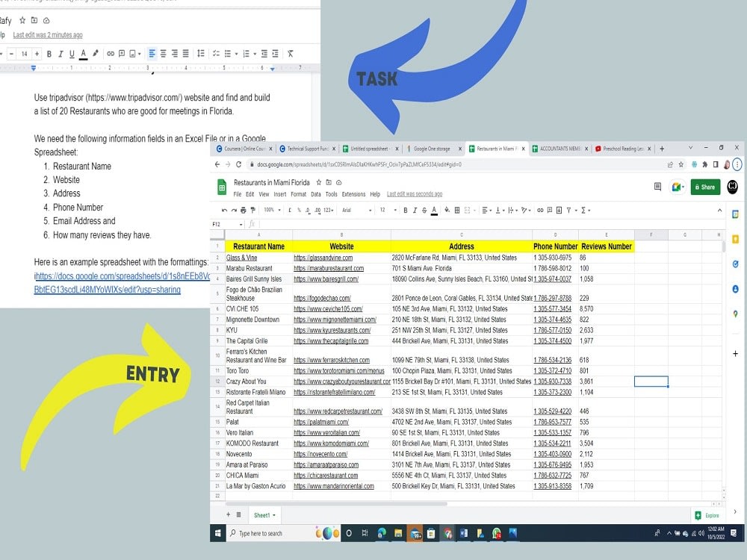Click Italic in the Google Docs toolbar
The width and height of the screenshot is (747, 560).
[61, 54]
